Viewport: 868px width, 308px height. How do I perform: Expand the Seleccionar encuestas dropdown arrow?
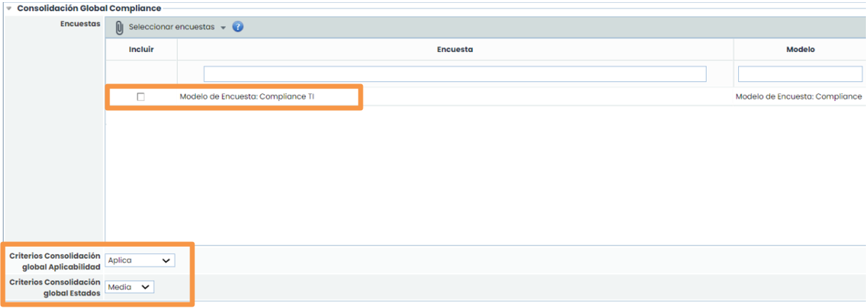223,28
